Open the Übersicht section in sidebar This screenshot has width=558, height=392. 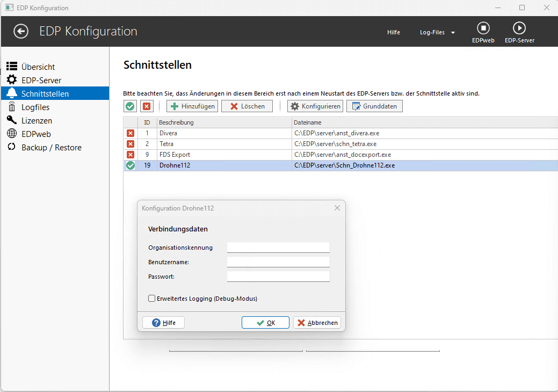[38, 67]
